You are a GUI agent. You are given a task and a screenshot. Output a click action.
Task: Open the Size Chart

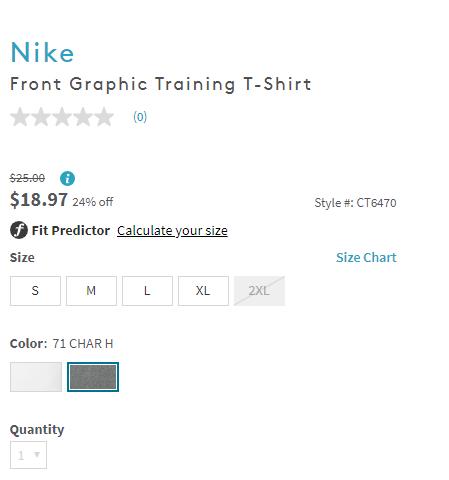click(366, 257)
